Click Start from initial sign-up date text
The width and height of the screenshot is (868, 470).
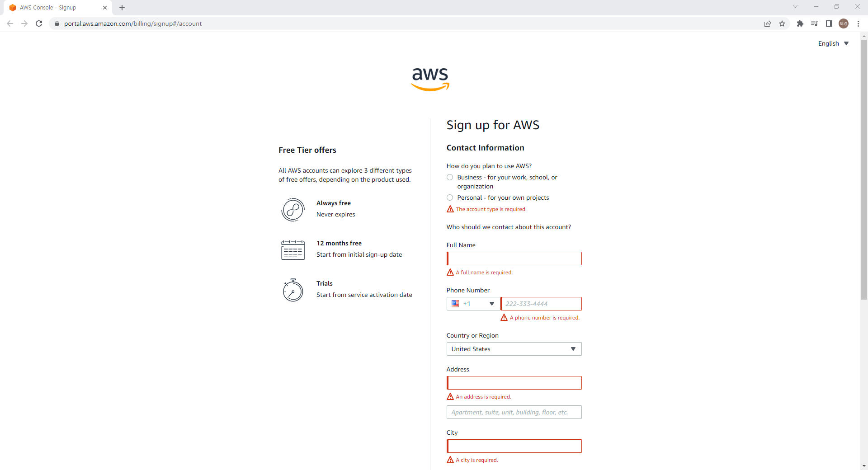click(359, 254)
